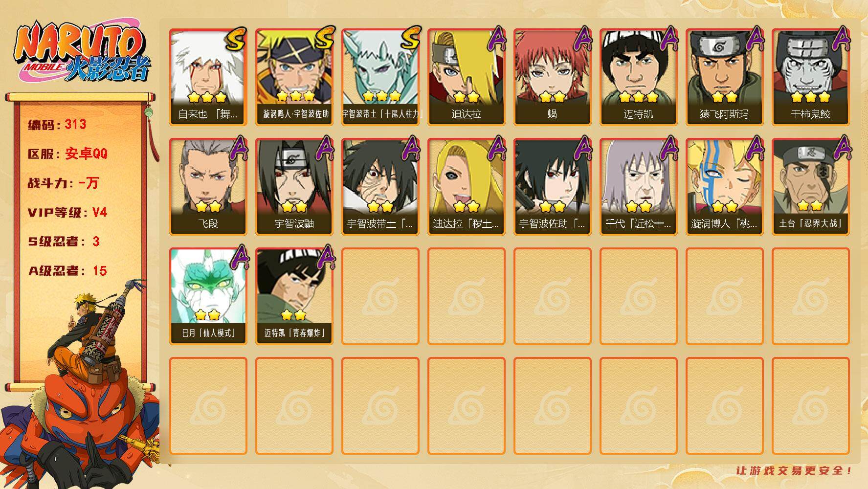868x489 pixels.
Task: Click the 干柿鬼鲛 ninja card
Action: [x=811, y=77]
